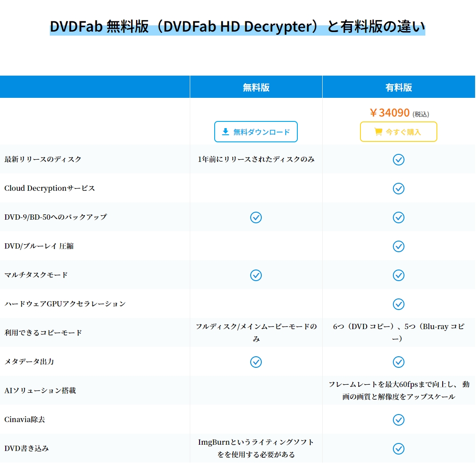476x463 pixels.
Task: Click the フレームレートを最大60fps cell text
Action: (x=399, y=391)
